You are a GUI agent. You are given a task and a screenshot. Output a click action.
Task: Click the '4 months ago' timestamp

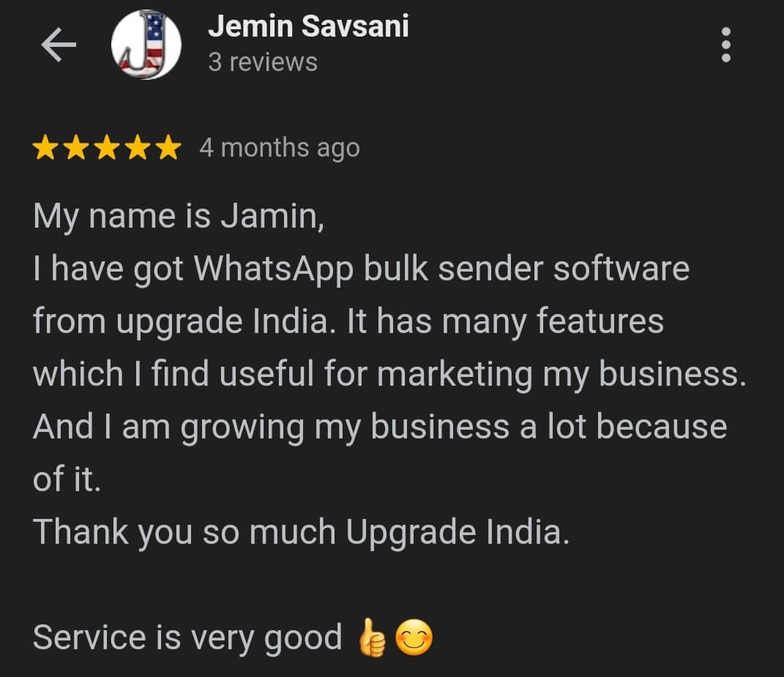tap(280, 149)
